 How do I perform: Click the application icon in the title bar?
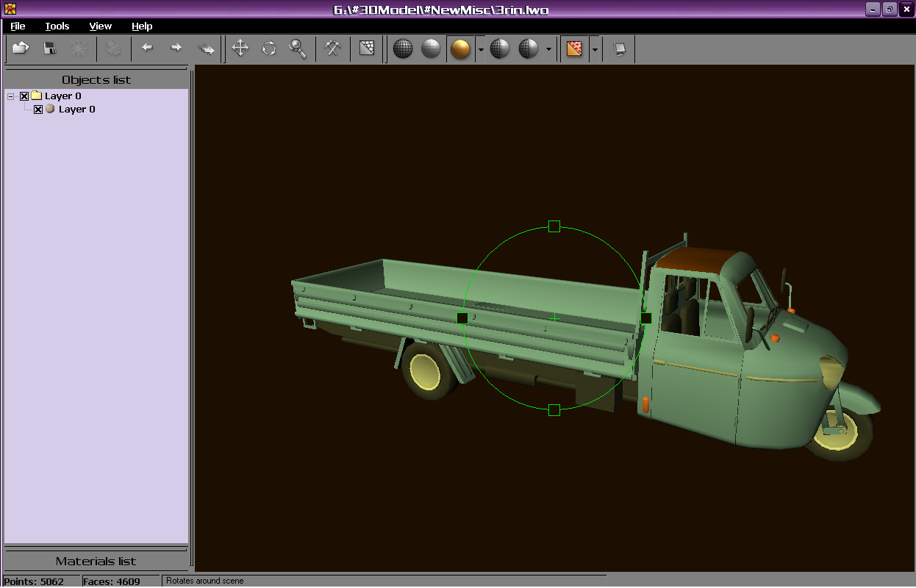10,9
